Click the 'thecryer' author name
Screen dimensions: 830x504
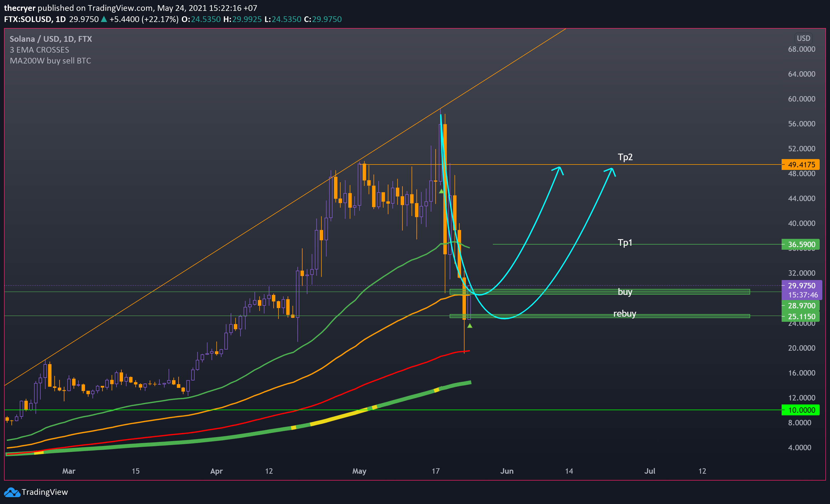19,8
